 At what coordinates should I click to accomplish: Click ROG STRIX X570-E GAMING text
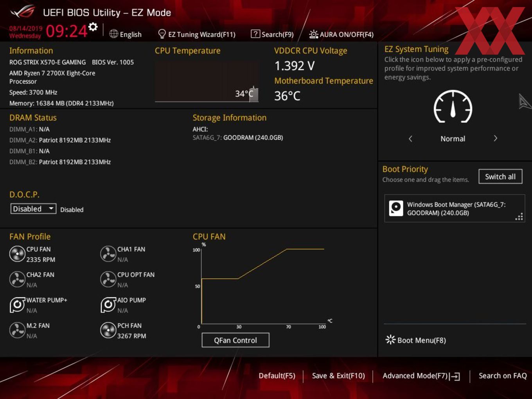[x=47, y=62]
